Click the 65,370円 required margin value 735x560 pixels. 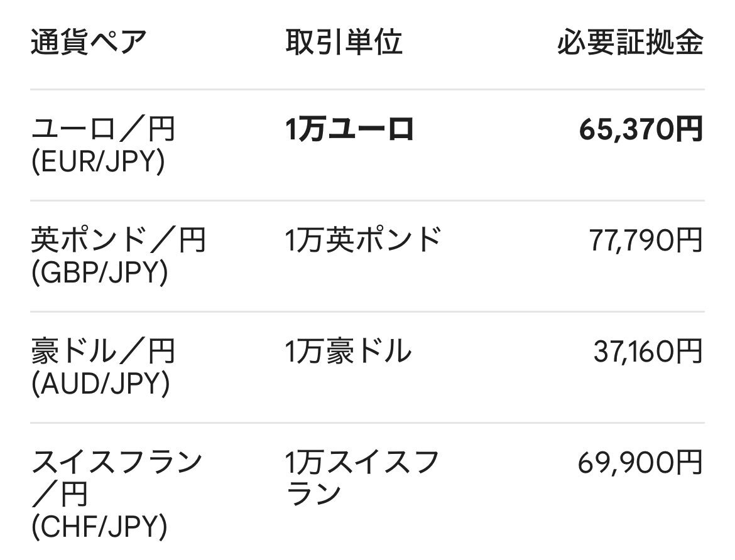641,129
